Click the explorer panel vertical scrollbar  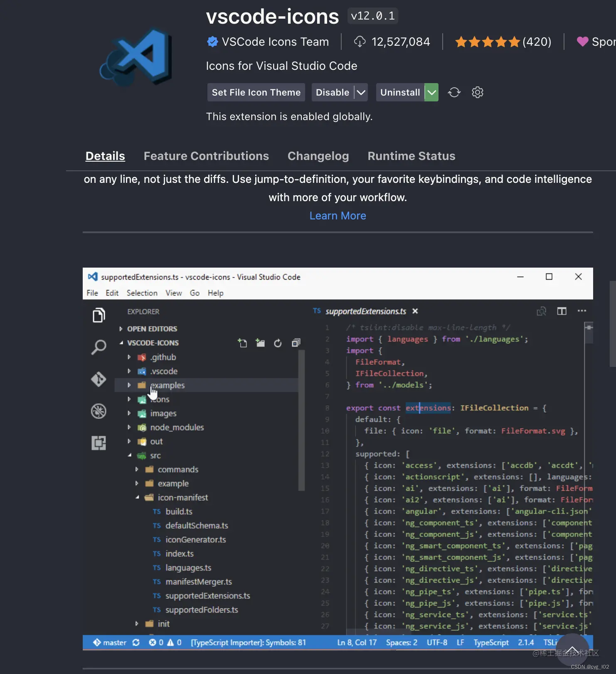pos(302,421)
